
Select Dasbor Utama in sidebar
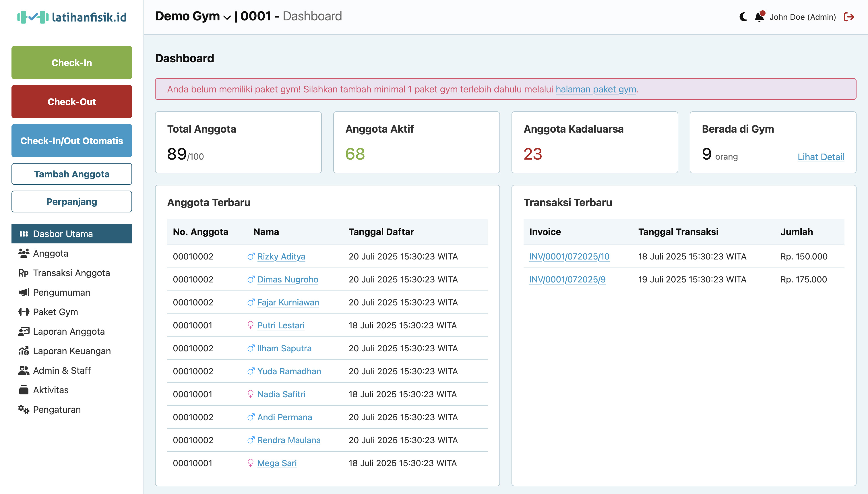(x=71, y=234)
